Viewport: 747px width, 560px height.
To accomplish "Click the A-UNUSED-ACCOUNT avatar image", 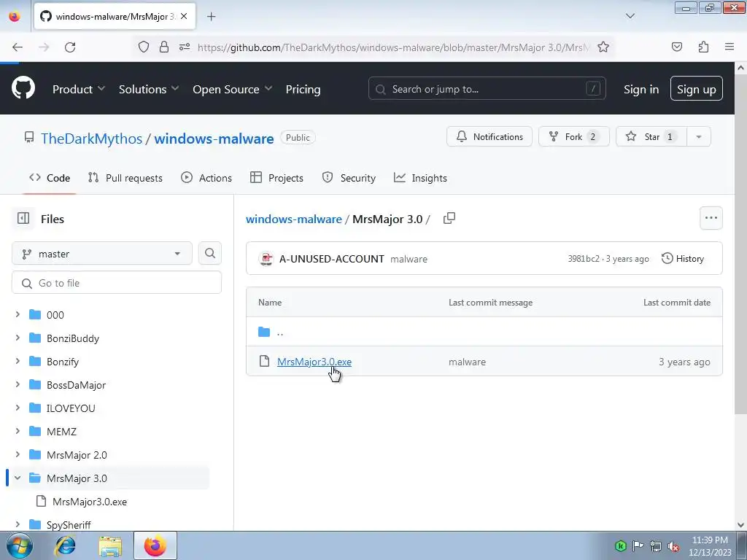I will tap(266, 259).
